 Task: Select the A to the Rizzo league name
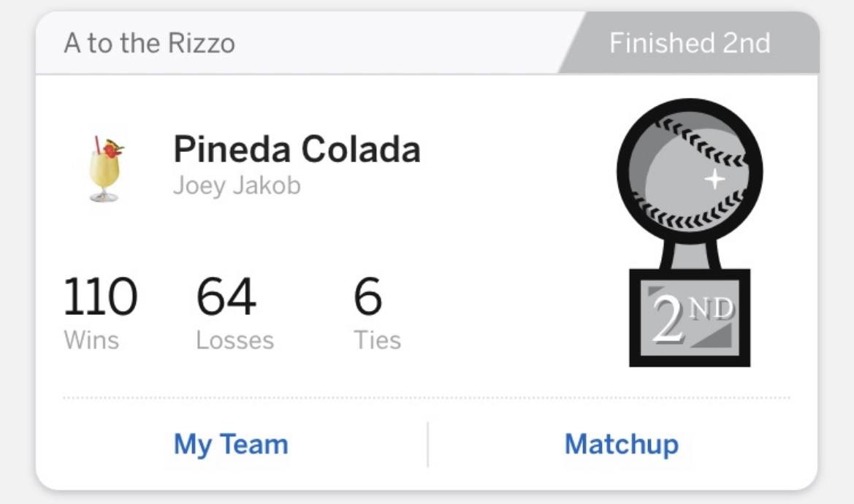click(150, 44)
